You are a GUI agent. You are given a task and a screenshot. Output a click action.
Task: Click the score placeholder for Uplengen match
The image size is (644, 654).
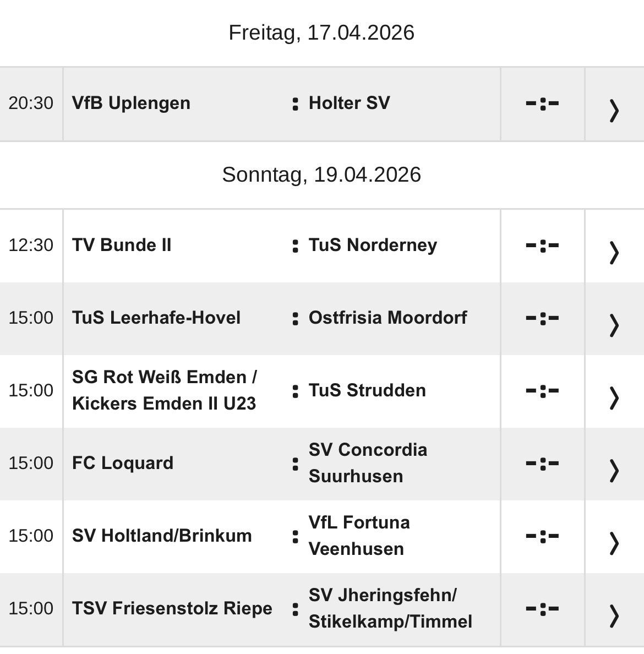pyautogui.click(x=542, y=103)
